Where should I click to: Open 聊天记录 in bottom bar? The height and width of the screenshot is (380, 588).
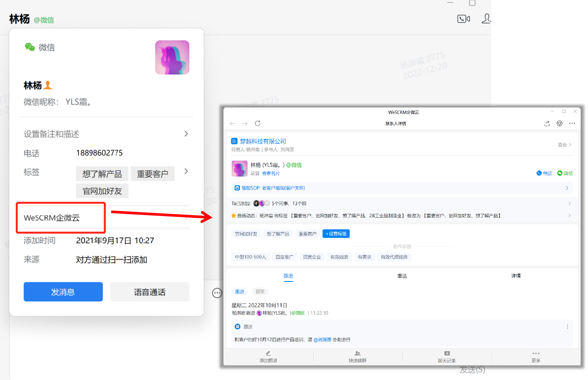[x=447, y=357]
